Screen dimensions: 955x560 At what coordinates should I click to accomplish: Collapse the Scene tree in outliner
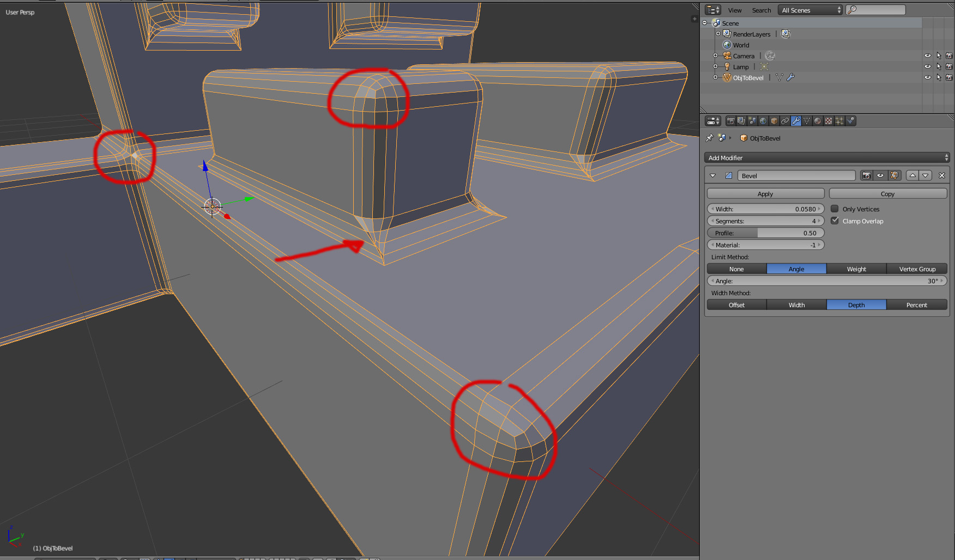704,23
